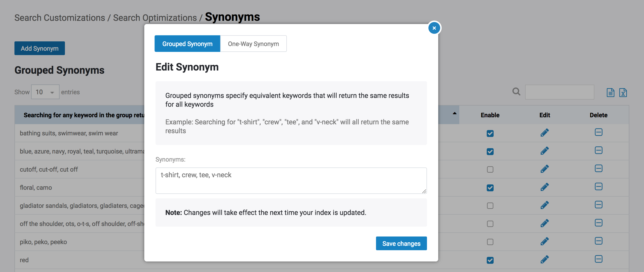Enable the cutoff, cut-off synonym group
The image size is (644, 272).
click(x=490, y=170)
